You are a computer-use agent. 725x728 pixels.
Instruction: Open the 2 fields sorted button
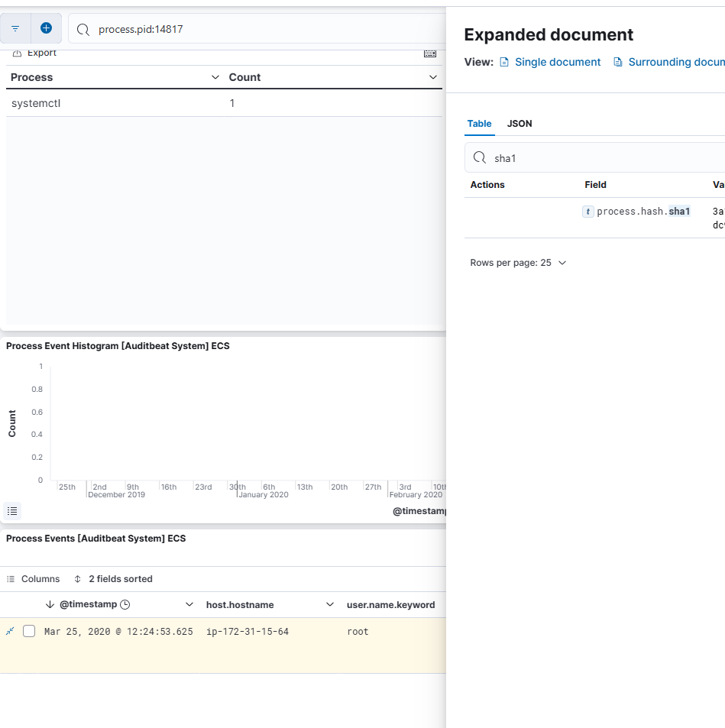point(113,579)
